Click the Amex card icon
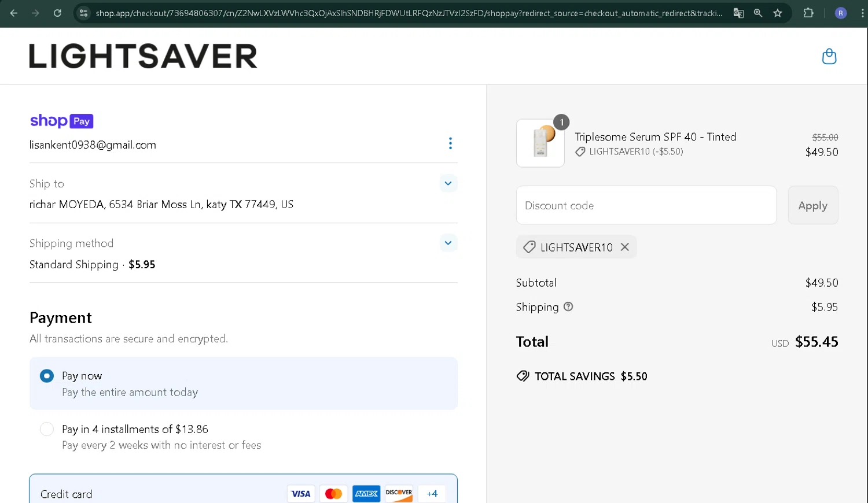 click(366, 494)
